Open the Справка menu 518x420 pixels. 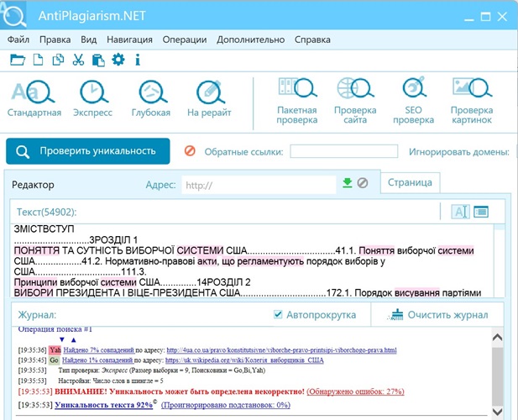click(x=312, y=39)
